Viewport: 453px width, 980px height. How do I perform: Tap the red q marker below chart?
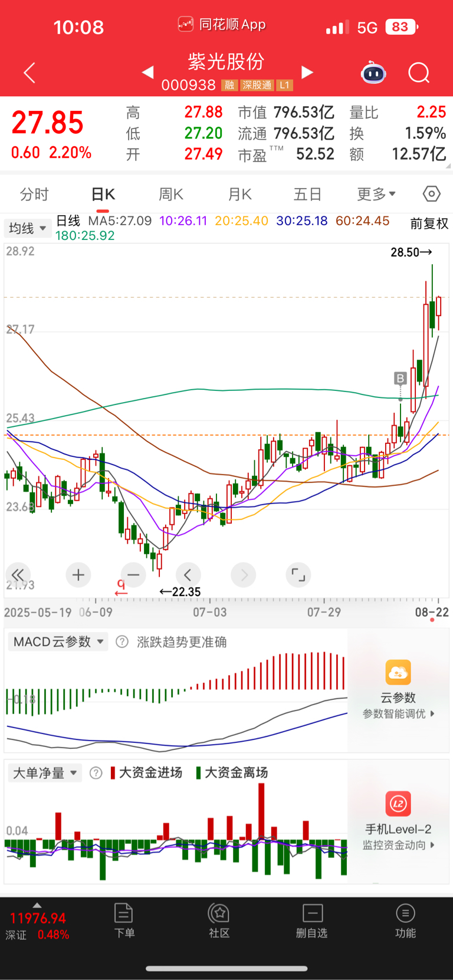(121, 587)
